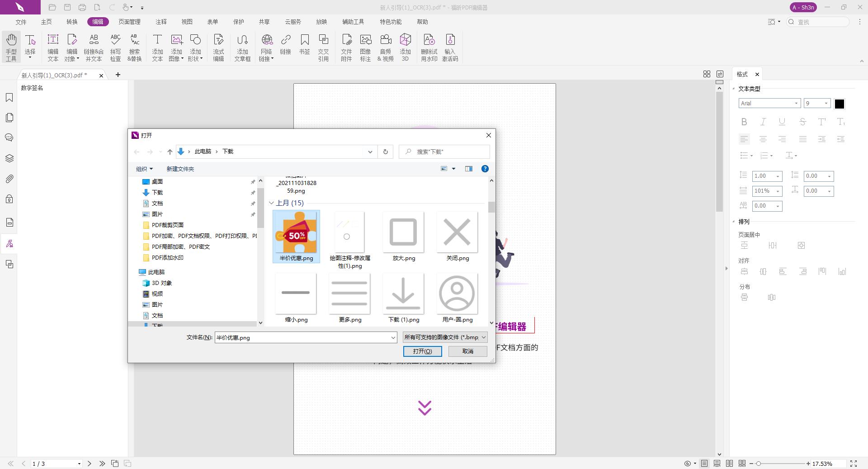This screenshot has width=868, height=469.
Task: Open the 注释 ribbon tab
Action: [x=161, y=22]
